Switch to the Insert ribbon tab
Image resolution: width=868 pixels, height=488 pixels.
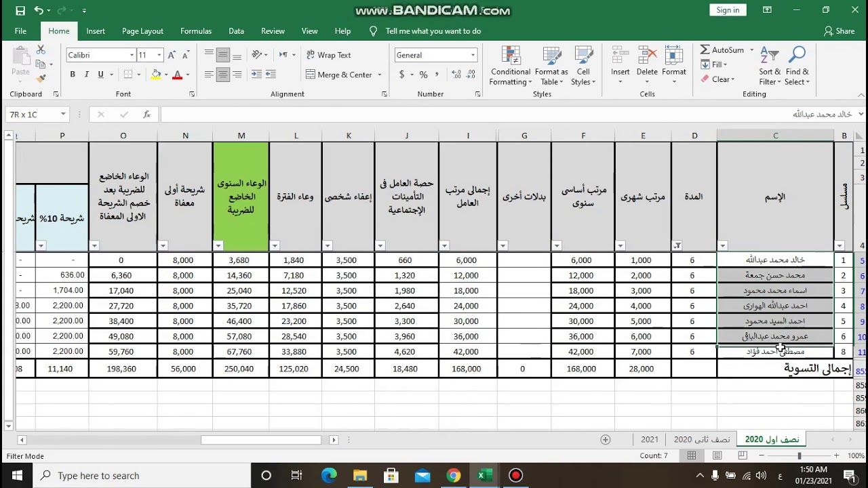(96, 31)
